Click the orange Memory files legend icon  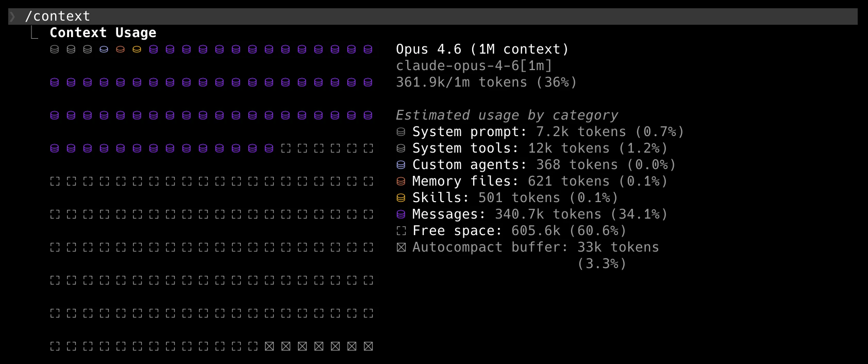[x=401, y=181]
